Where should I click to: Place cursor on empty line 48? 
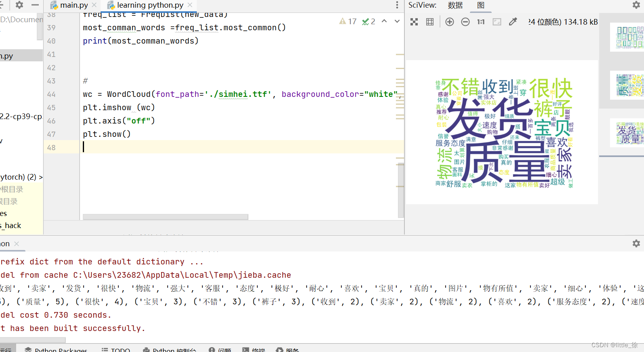point(242,147)
